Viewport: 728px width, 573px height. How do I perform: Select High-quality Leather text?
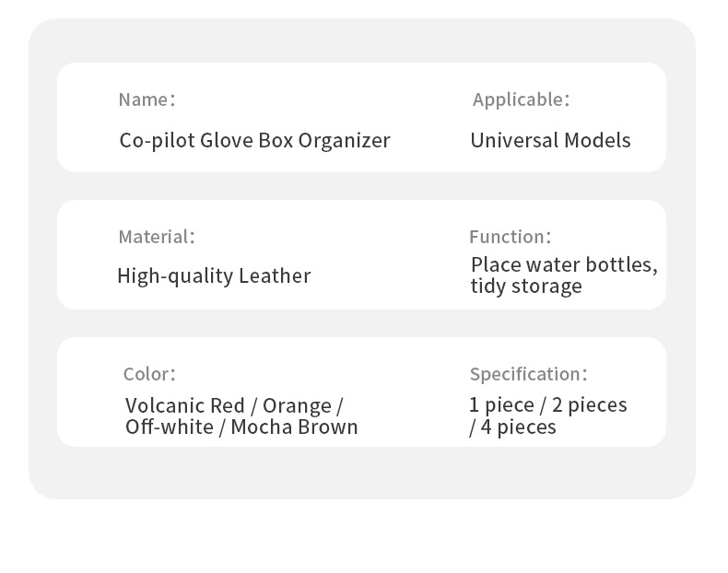(x=214, y=276)
